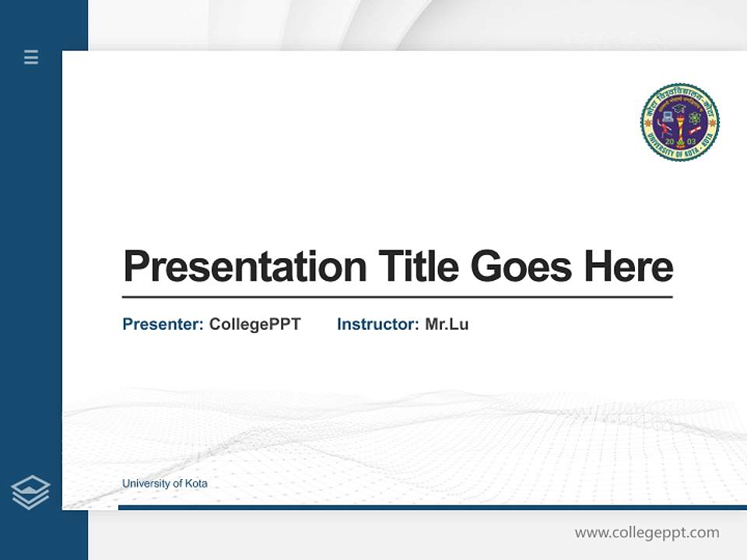Click the running figure in the logo
Screen dimensions: 747x560
pyautogui.click(x=665, y=129)
